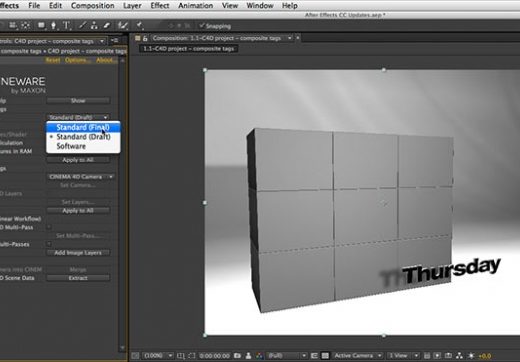Click the Options link in Effect Controls
Image resolution: width=520 pixels, height=362 pixels.
78,60
